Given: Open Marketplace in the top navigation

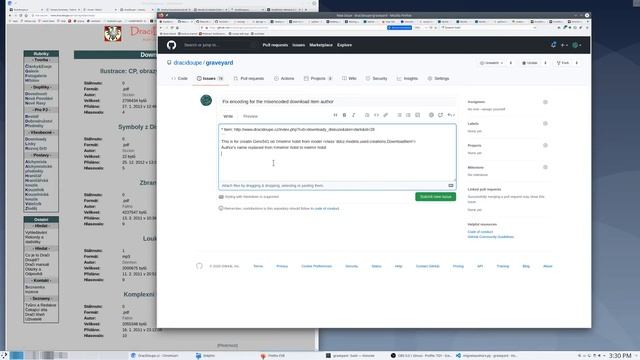Looking at the screenshot, I should click(321, 45).
